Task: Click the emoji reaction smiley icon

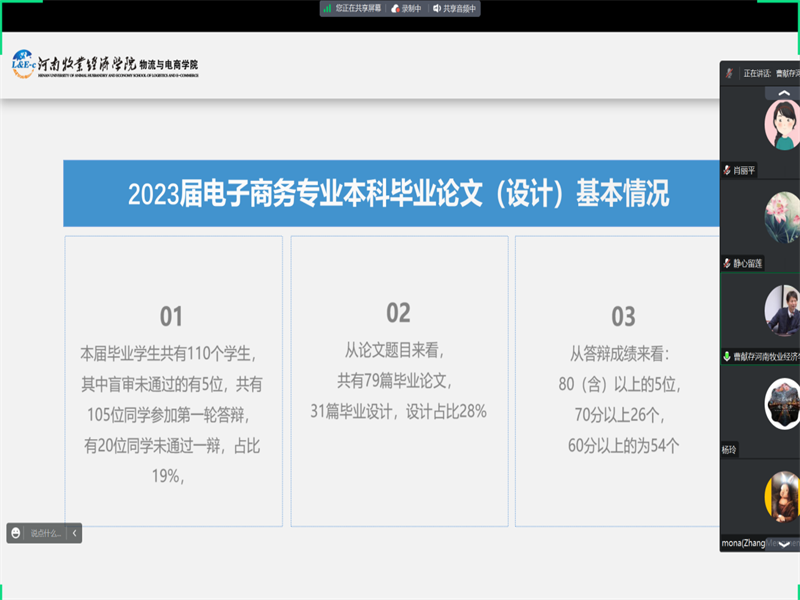Action: pos(16,534)
